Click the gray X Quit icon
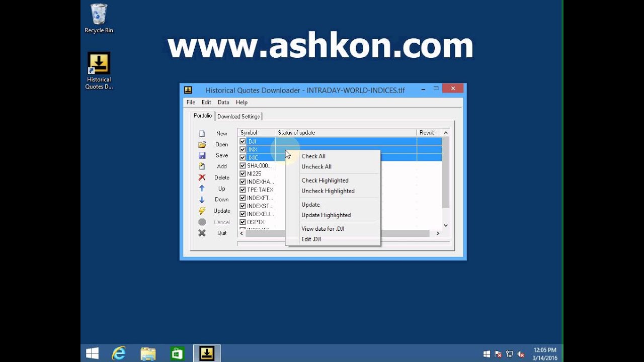644x362 pixels. (202, 233)
